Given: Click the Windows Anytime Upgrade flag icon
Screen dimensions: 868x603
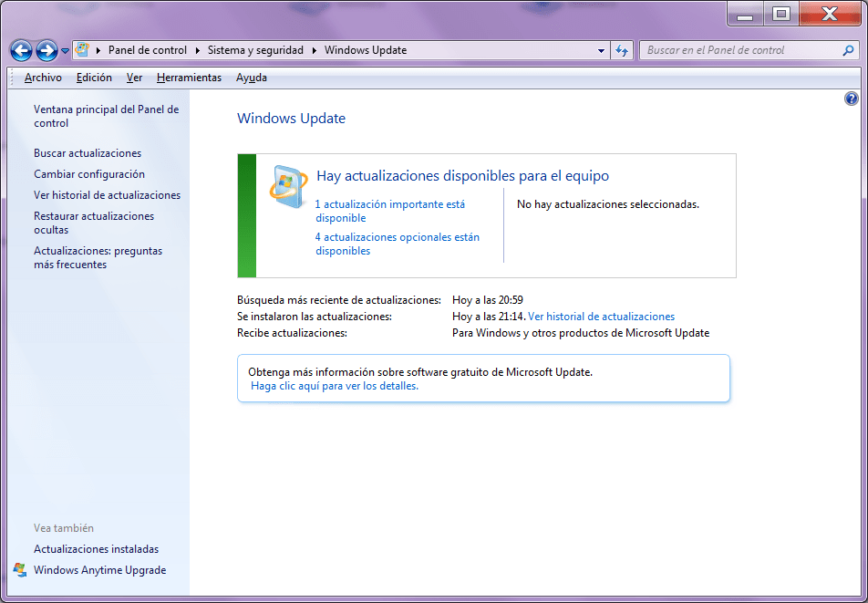Looking at the screenshot, I should [20, 570].
